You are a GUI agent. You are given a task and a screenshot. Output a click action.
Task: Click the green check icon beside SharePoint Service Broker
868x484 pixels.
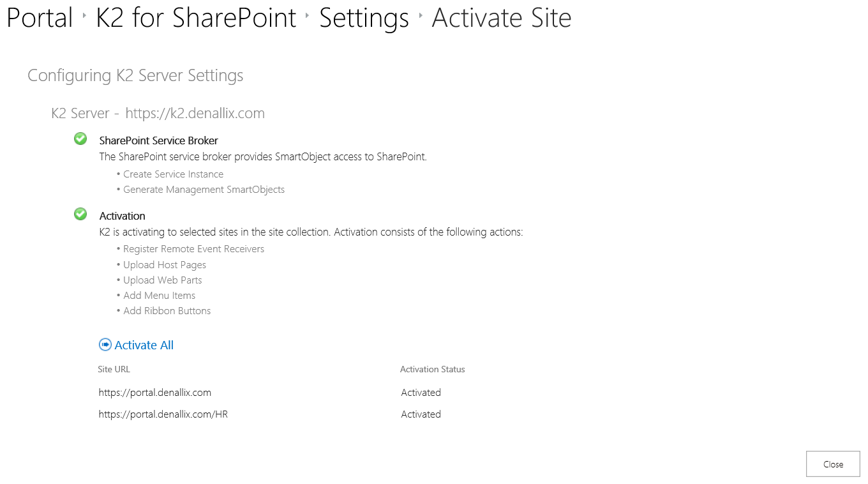click(x=80, y=139)
